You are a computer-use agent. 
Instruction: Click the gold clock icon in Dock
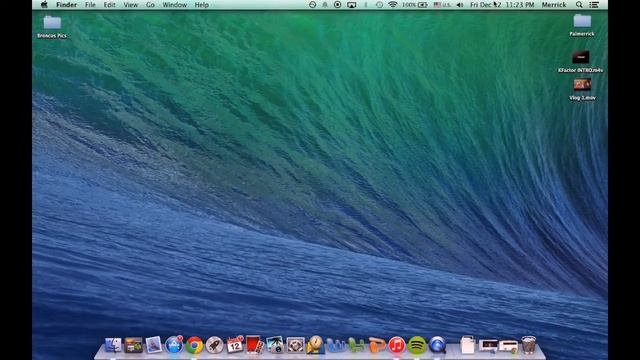316,345
